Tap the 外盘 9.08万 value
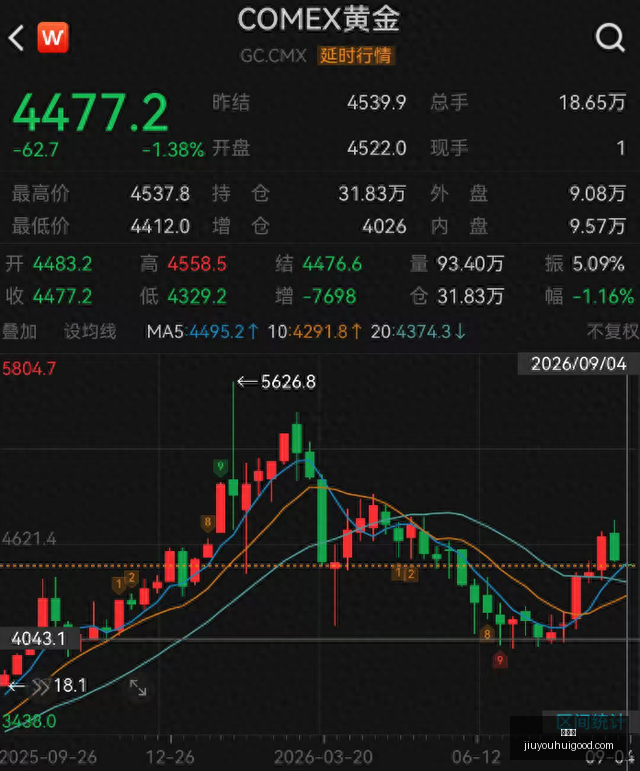Image resolution: width=640 pixels, height=771 pixels. pos(597,194)
